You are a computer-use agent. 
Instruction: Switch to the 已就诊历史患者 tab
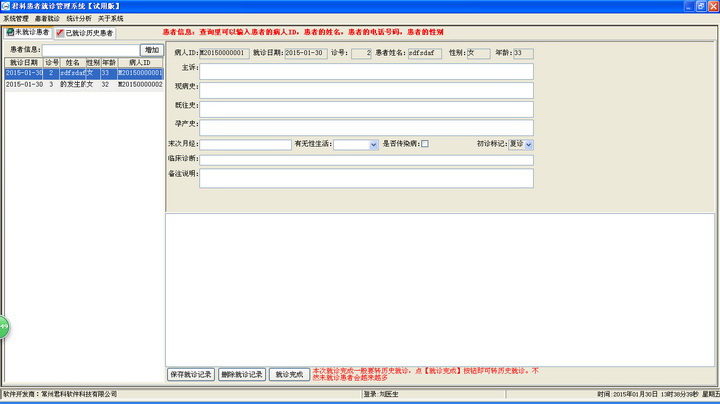tap(85, 33)
